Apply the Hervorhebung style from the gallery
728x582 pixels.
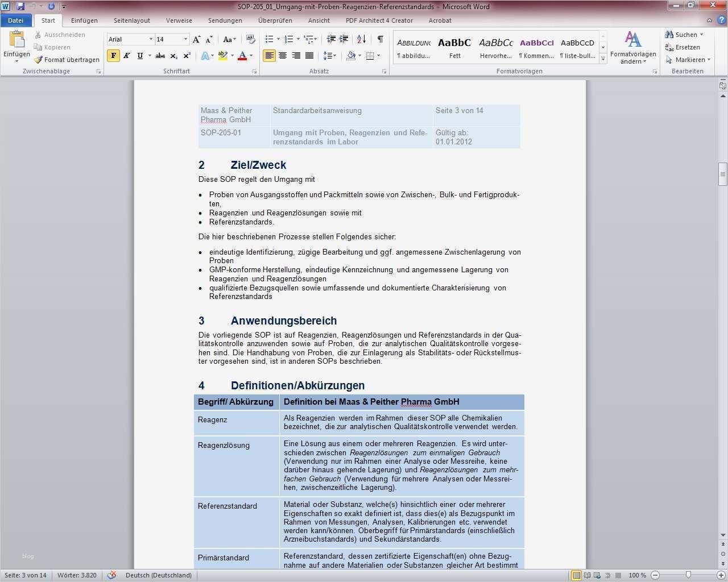click(x=496, y=48)
